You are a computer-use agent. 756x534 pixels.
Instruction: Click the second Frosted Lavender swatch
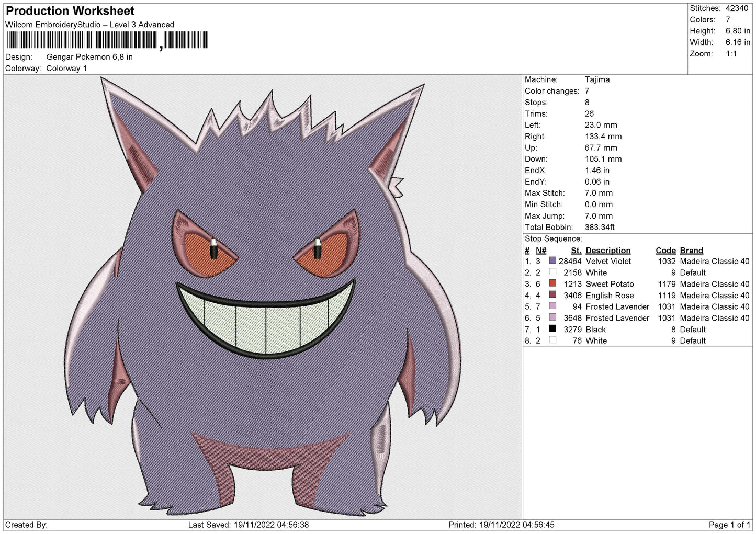tap(552, 318)
